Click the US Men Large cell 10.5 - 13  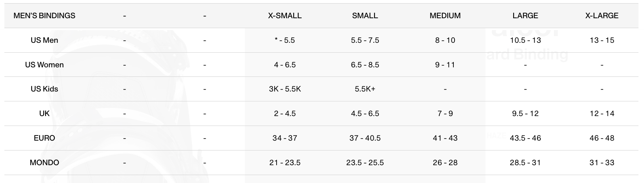[525, 40]
